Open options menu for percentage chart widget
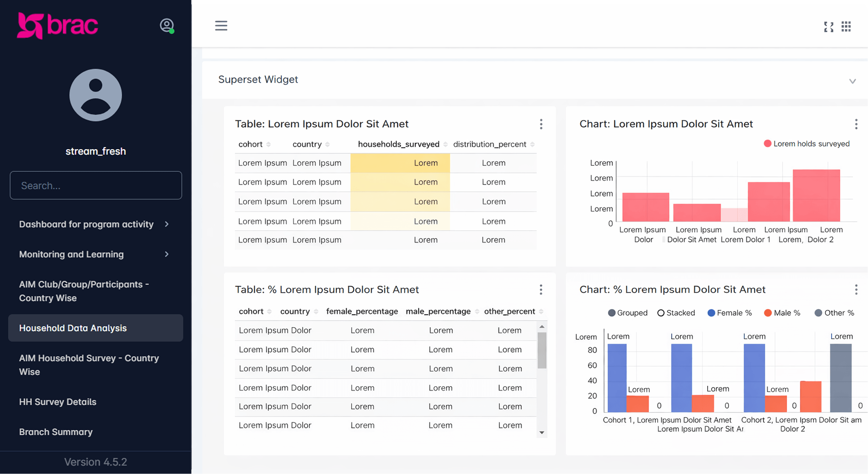 point(856,290)
